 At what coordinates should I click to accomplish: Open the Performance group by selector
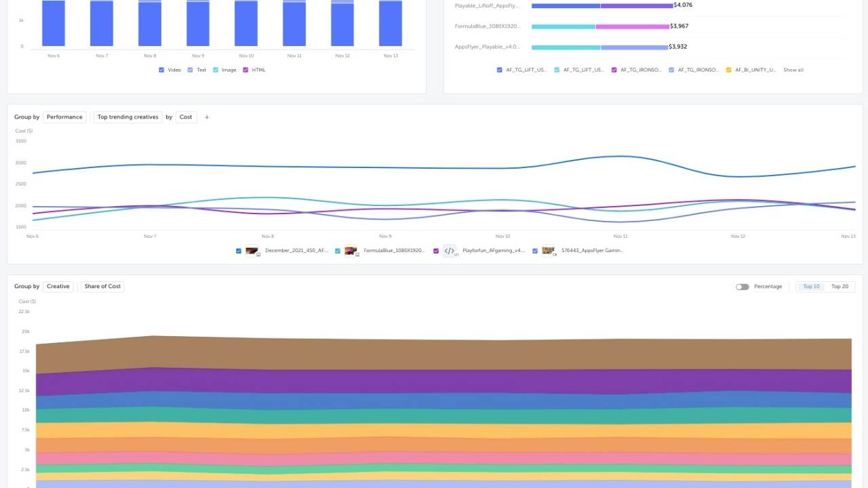click(x=64, y=117)
